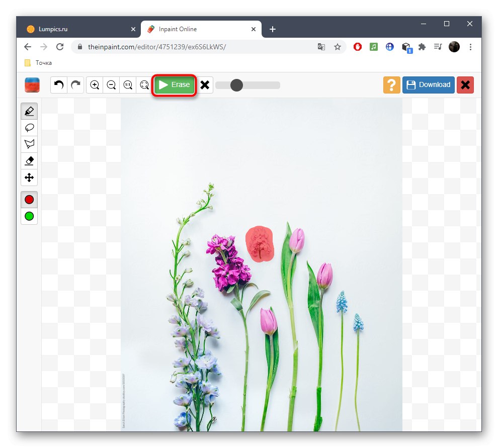Choose the polygonal lasso tool

(29, 144)
